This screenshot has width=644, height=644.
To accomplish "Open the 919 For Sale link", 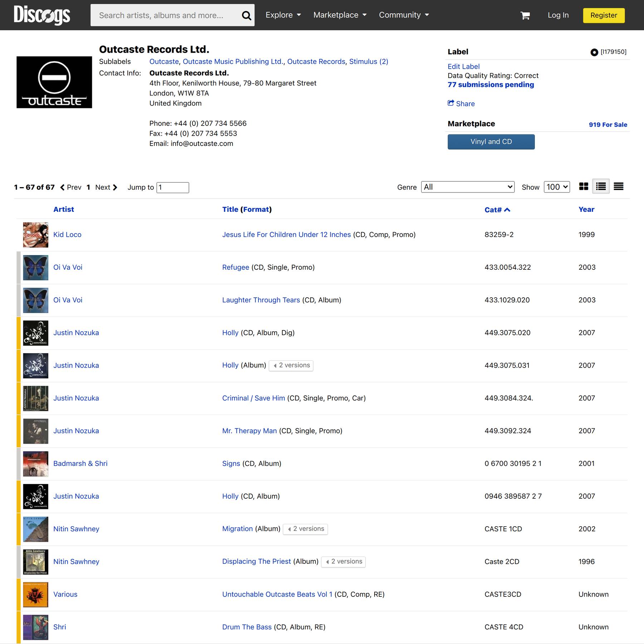I will (x=608, y=125).
